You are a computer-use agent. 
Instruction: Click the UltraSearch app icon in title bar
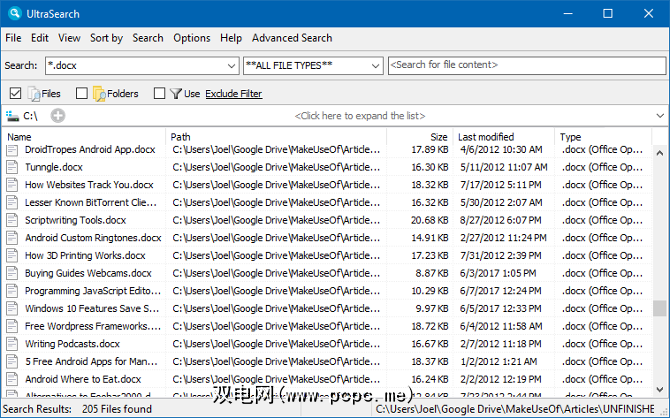point(15,13)
